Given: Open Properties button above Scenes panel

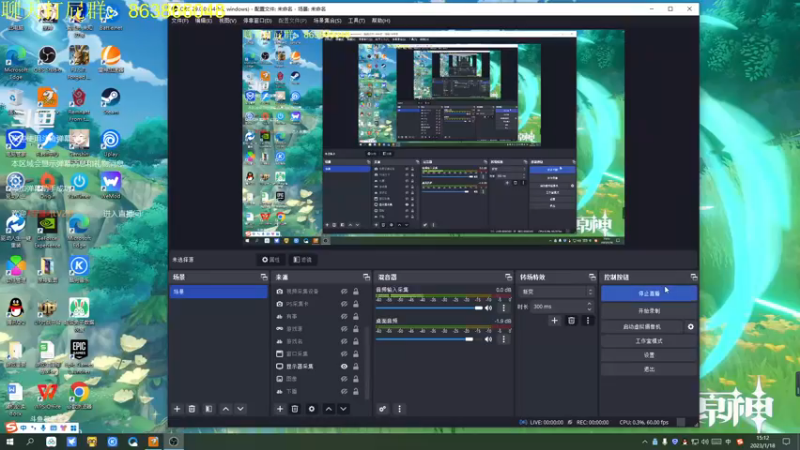Looking at the screenshot, I should pos(271,260).
